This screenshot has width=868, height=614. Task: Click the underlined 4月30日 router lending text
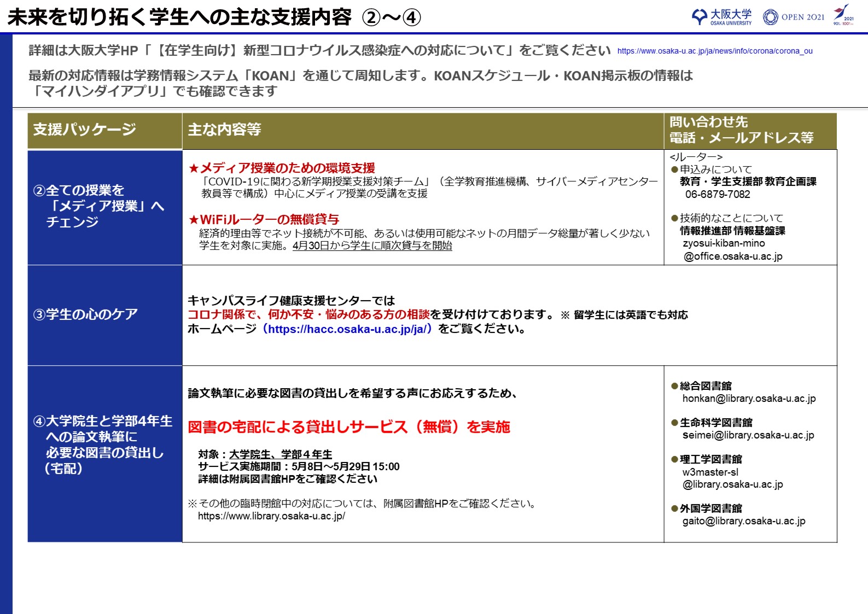click(x=372, y=246)
